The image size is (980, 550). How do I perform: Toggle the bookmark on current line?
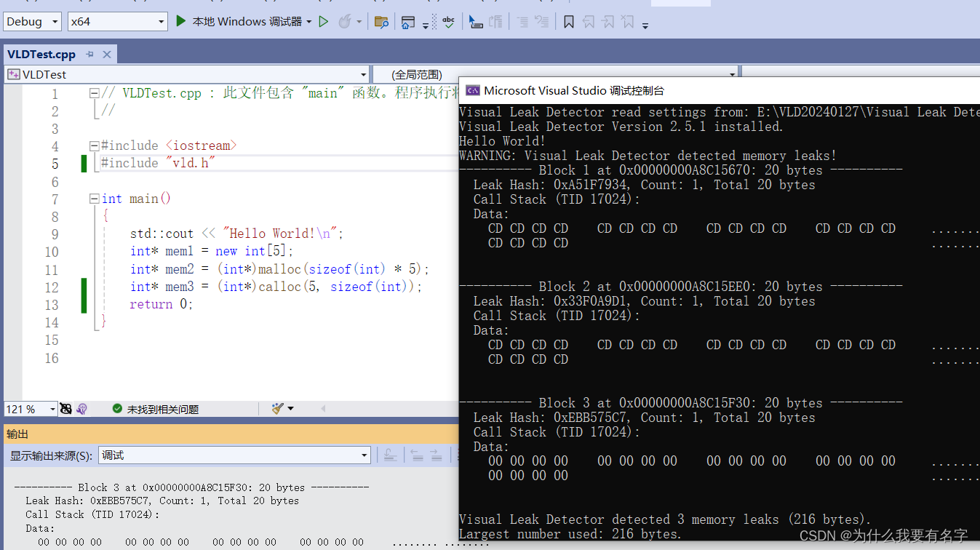[x=569, y=22]
